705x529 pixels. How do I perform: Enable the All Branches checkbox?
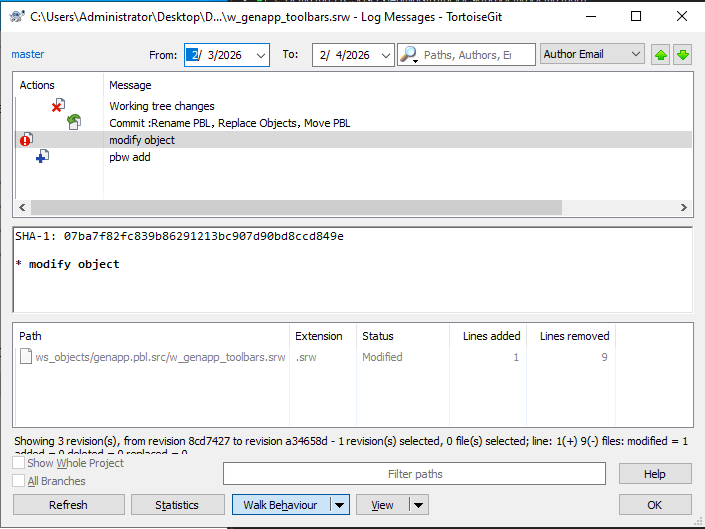(19, 481)
